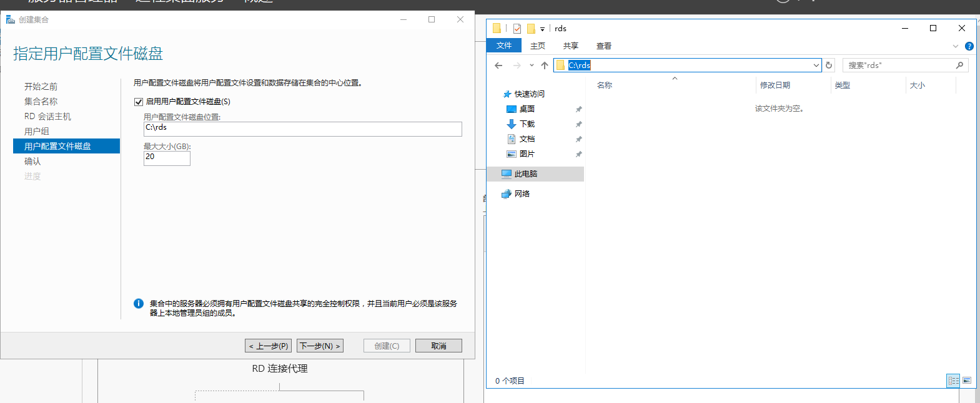Switch to details view icon

pos(953,381)
